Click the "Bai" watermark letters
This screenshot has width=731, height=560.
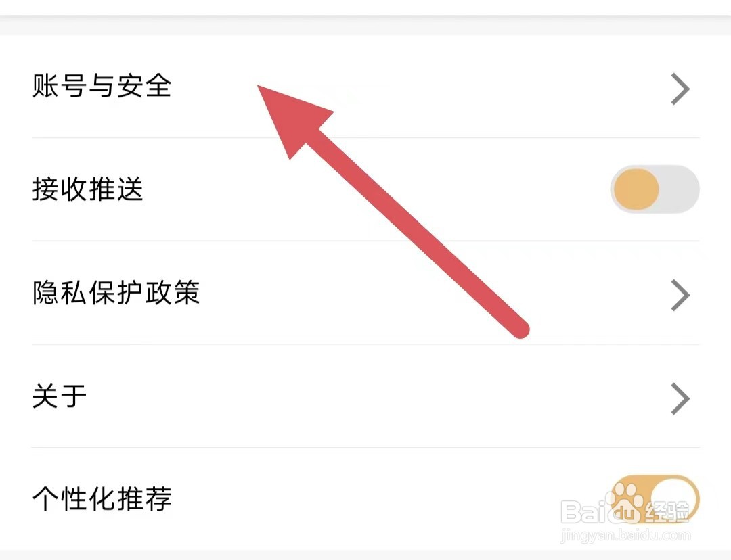[x=583, y=513]
